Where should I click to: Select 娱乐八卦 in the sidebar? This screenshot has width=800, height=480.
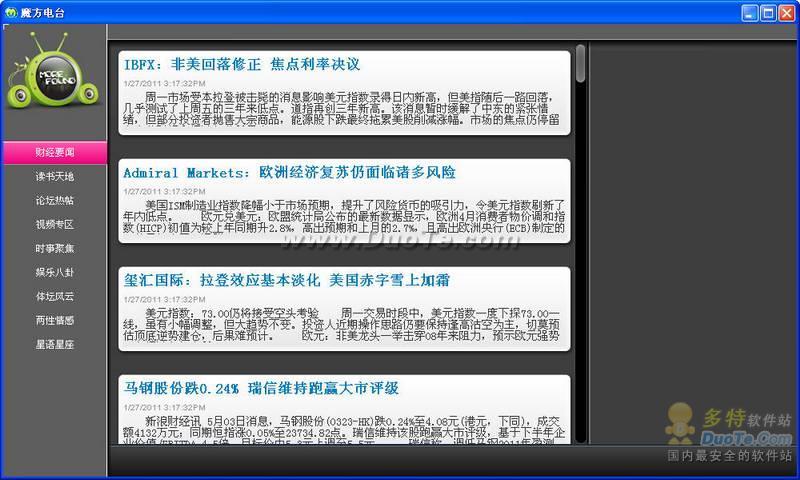(x=54, y=272)
